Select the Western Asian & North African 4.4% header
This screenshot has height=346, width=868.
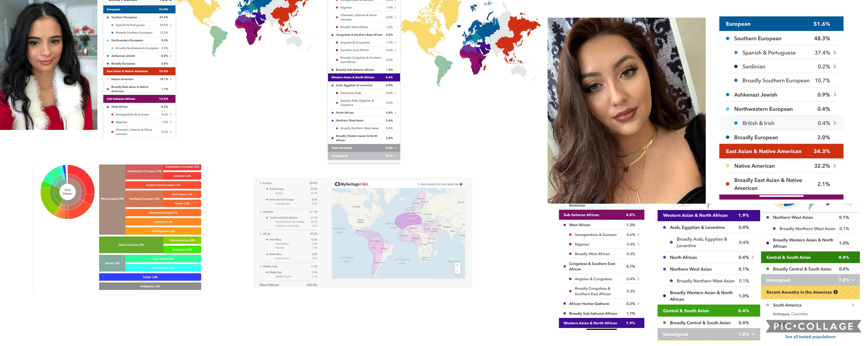(x=364, y=78)
